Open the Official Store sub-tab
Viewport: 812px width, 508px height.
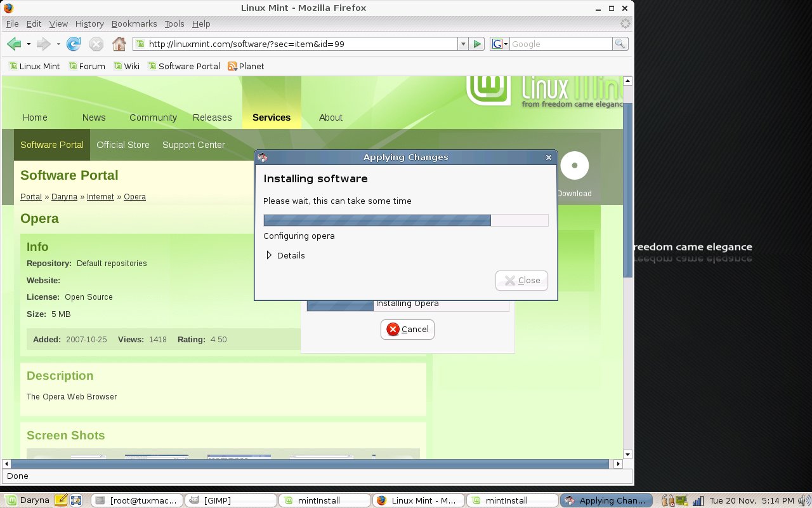pos(123,145)
